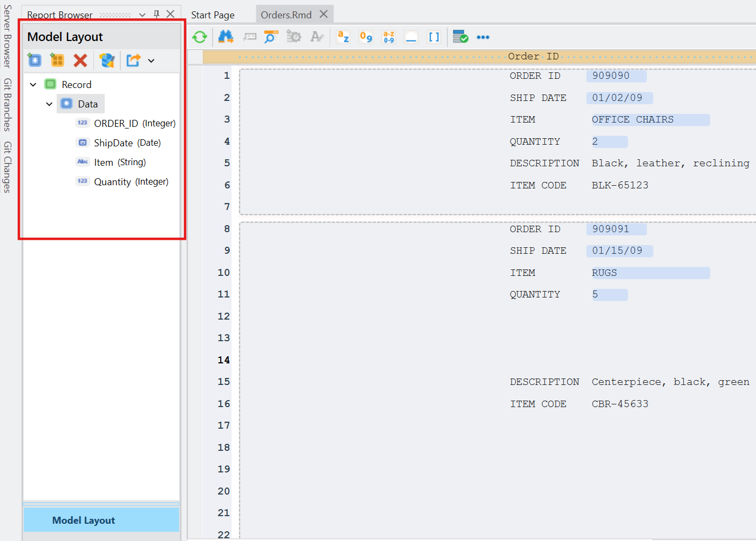Open the export icon dropdown arrow
Viewport: 756px width, 541px height.
coord(152,60)
